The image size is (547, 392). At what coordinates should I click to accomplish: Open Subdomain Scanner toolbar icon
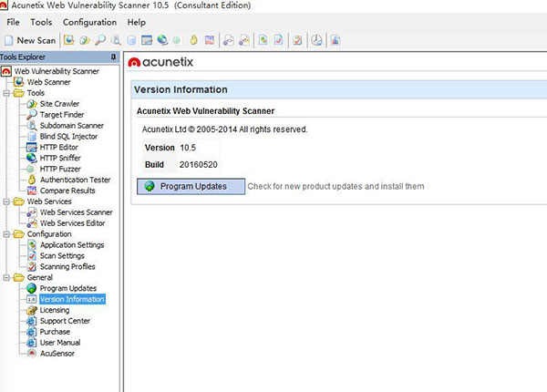[116, 40]
